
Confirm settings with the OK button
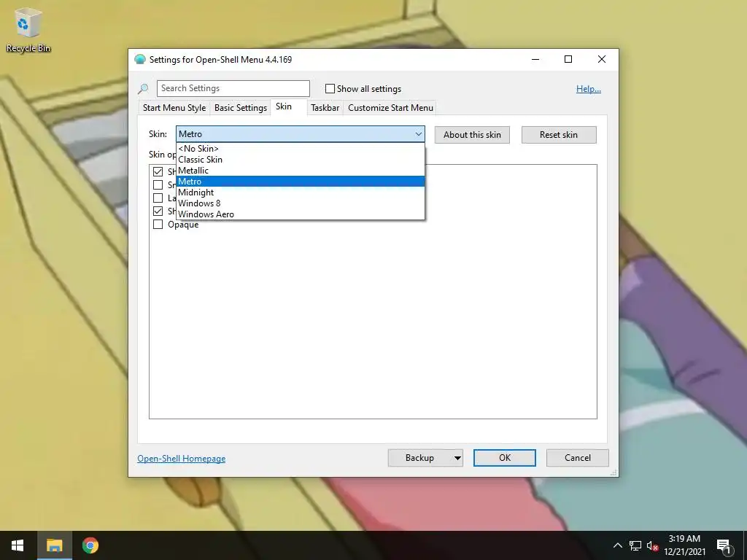pyautogui.click(x=505, y=458)
